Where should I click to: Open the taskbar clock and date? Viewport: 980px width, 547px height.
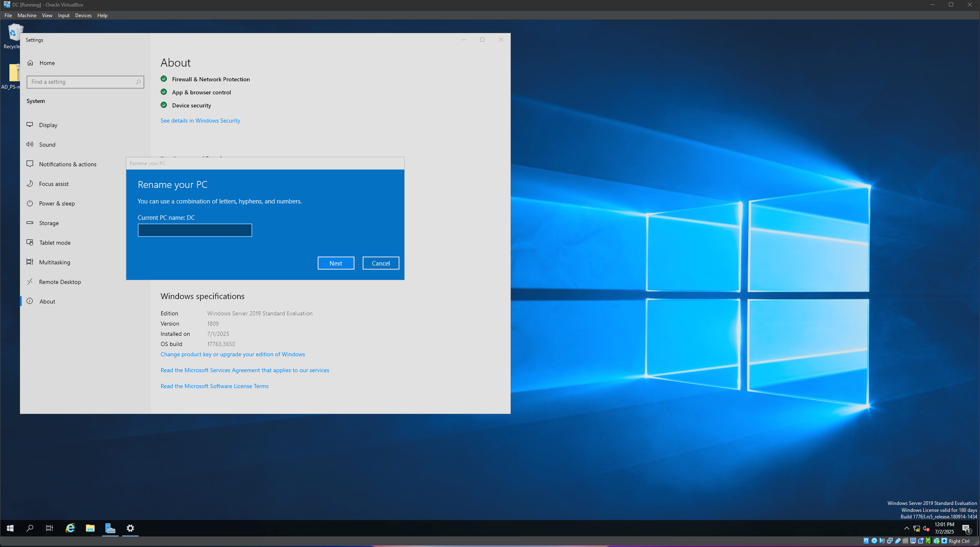[944, 528]
